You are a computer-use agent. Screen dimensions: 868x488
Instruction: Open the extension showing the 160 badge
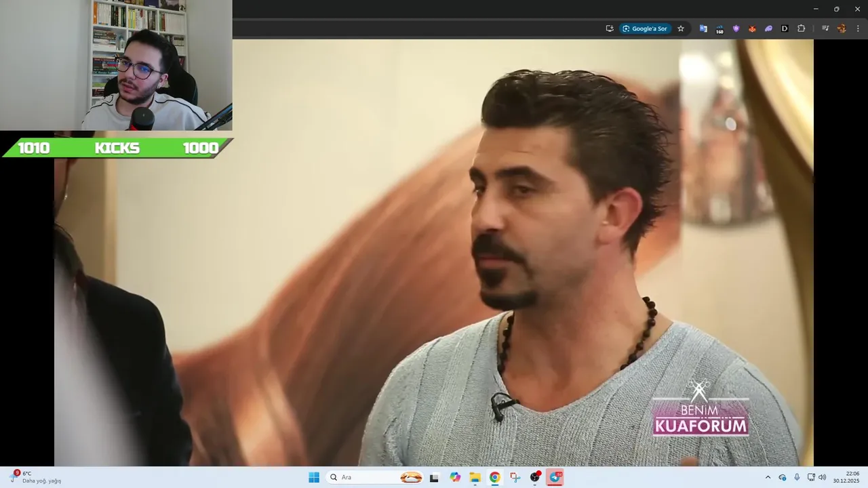[719, 28]
